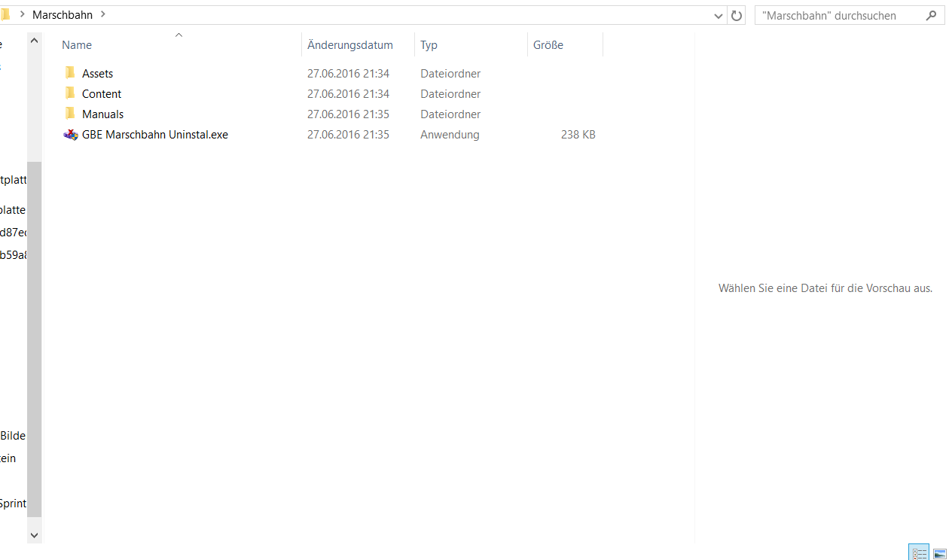
Task: Click the Dateiordner type of Assets row
Action: (450, 73)
